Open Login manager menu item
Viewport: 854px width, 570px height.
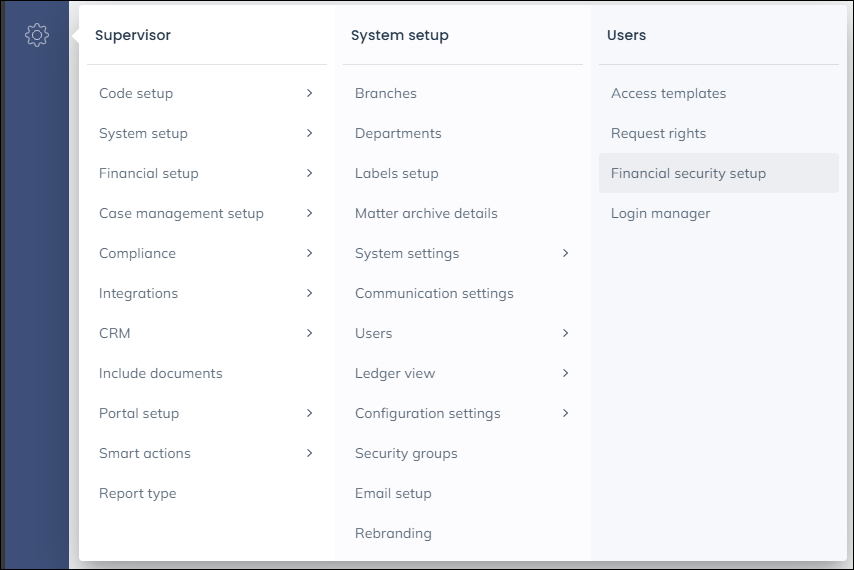[x=660, y=213]
